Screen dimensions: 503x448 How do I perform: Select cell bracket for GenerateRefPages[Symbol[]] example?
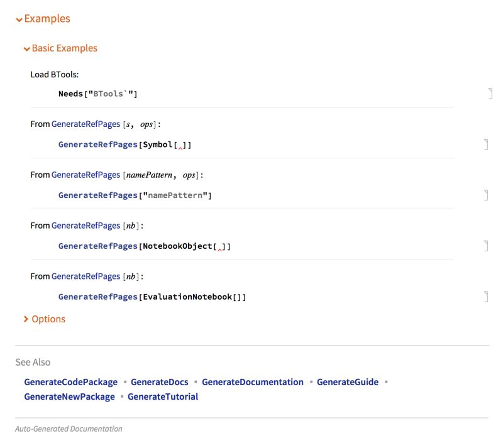[x=485, y=143]
